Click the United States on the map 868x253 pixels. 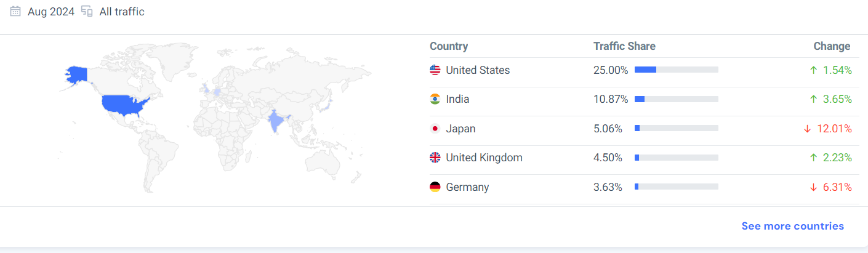[125, 105]
